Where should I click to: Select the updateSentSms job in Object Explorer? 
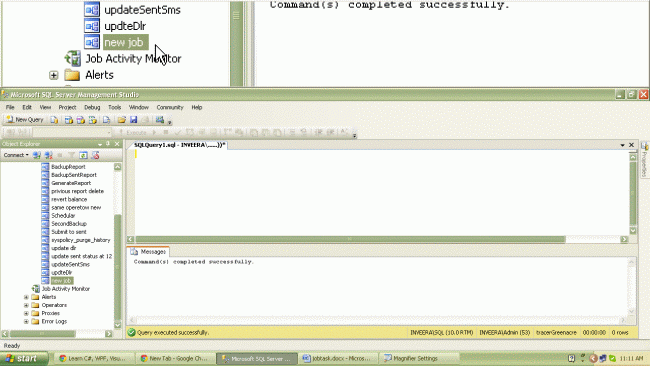pyautogui.click(x=70, y=264)
